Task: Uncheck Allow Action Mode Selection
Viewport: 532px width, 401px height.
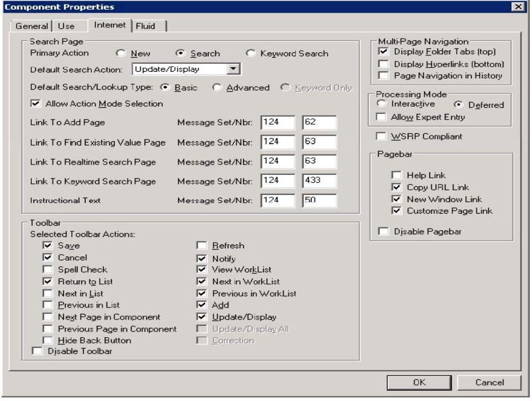Action: pos(35,104)
